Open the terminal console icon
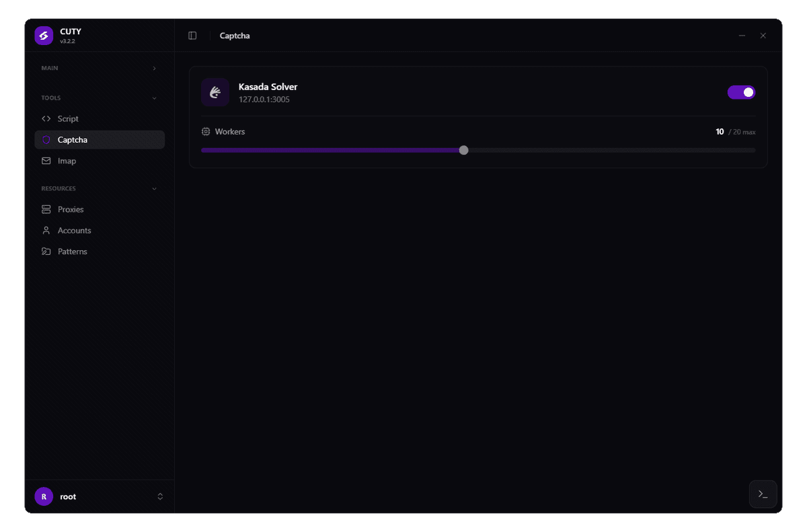 [763, 494]
